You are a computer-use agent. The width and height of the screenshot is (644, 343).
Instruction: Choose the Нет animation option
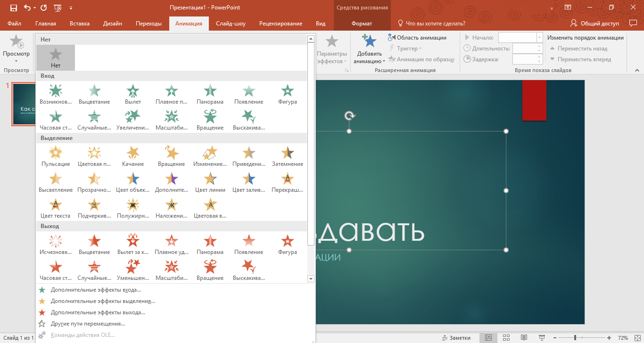coord(56,57)
